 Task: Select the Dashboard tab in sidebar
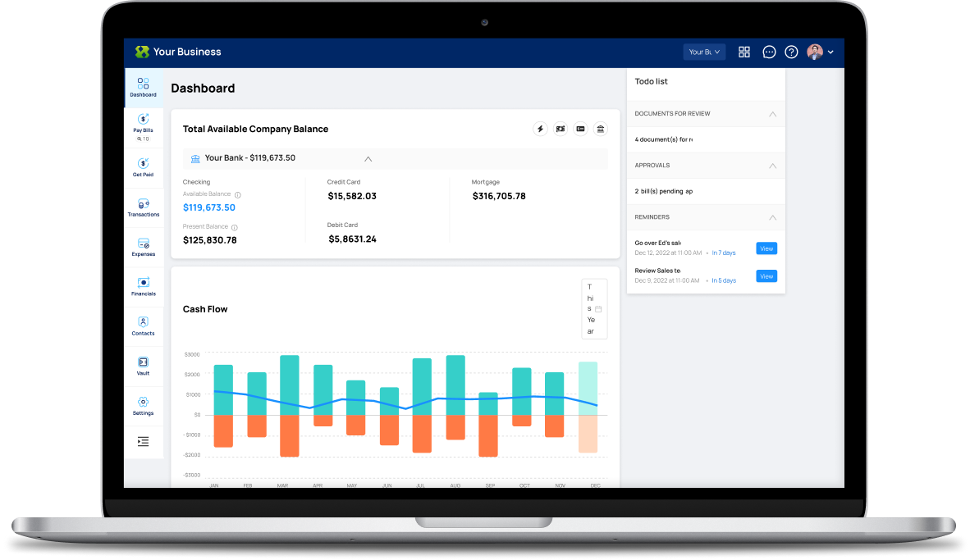(x=143, y=87)
